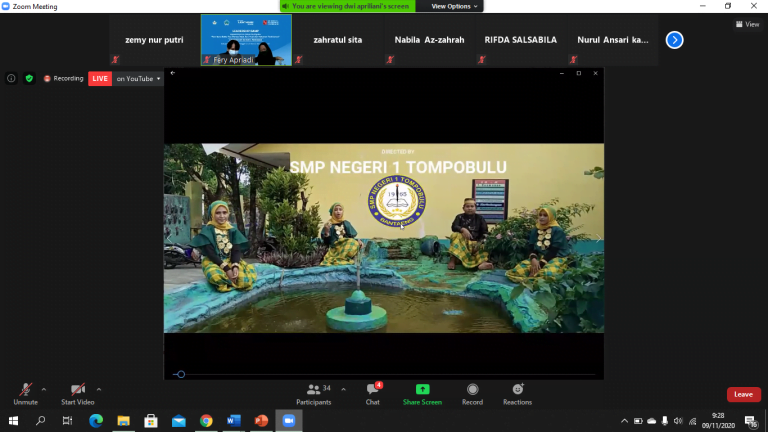This screenshot has height=432, width=768.
Task: Open the Reactions menu
Action: coord(517,391)
